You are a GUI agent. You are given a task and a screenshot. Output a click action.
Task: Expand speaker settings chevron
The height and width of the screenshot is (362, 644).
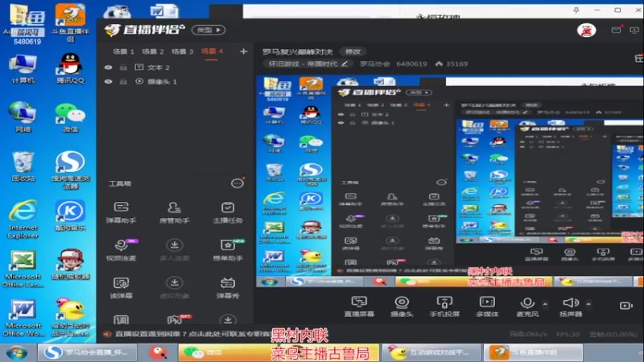[588, 304]
